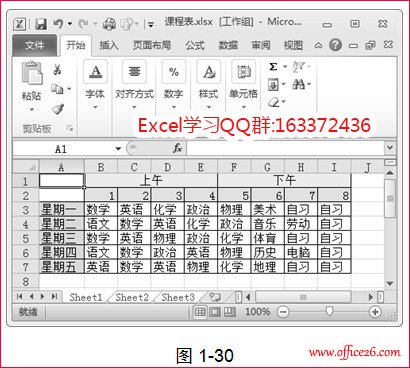Click the AutoSum sigma icon

(273, 67)
